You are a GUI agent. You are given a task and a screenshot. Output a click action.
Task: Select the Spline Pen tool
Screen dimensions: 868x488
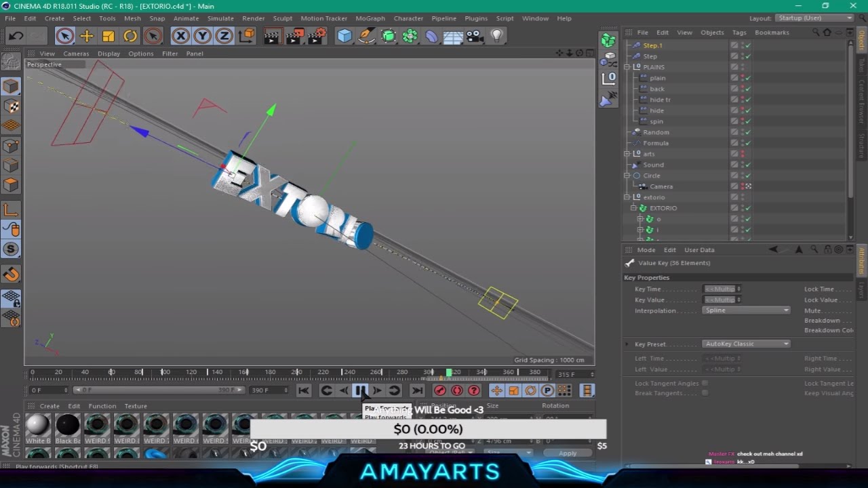click(x=366, y=36)
